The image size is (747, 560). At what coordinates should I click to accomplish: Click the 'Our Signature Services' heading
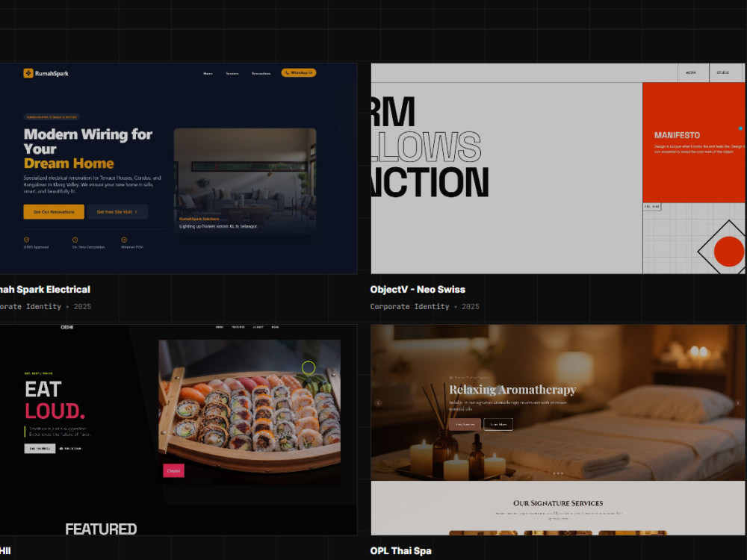(558, 503)
